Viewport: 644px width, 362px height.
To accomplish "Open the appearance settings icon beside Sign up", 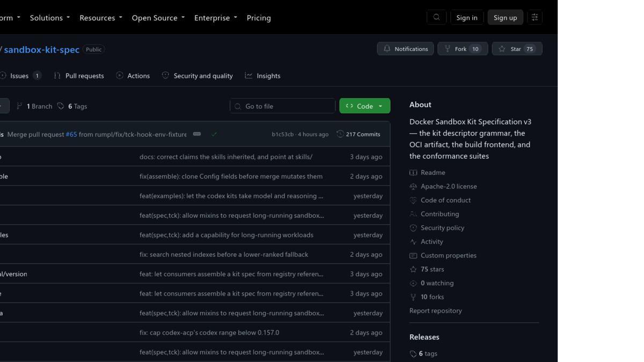I will click(535, 18).
